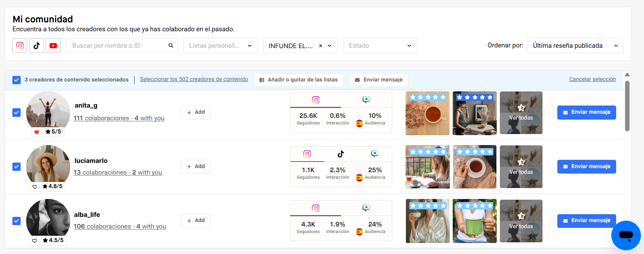Viewport: 644px width, 254px height.
Task: Open anita_g's woman drinking review thumbnail
Action: 475,113
